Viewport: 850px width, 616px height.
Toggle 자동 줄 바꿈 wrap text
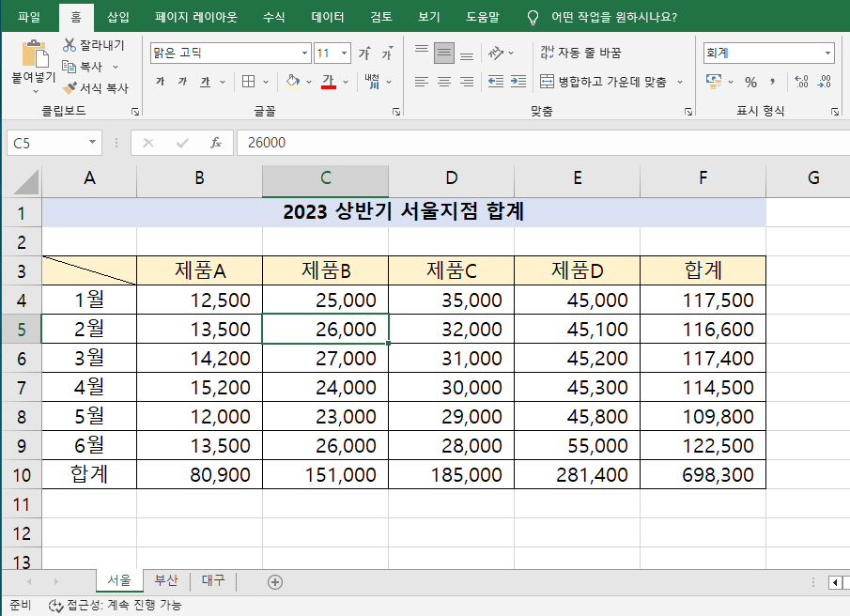[x=580, y=54]
